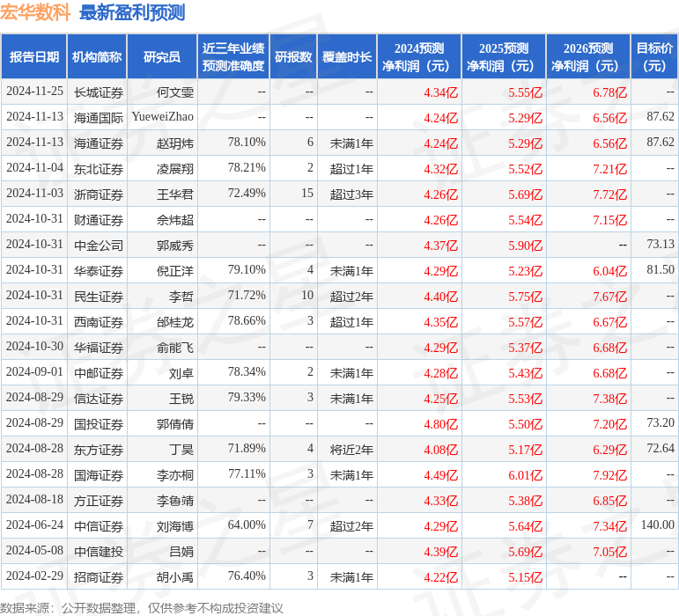Select the 研究员 column header
The height and width of the screenshot is (616, 679).
pos(162,57)
